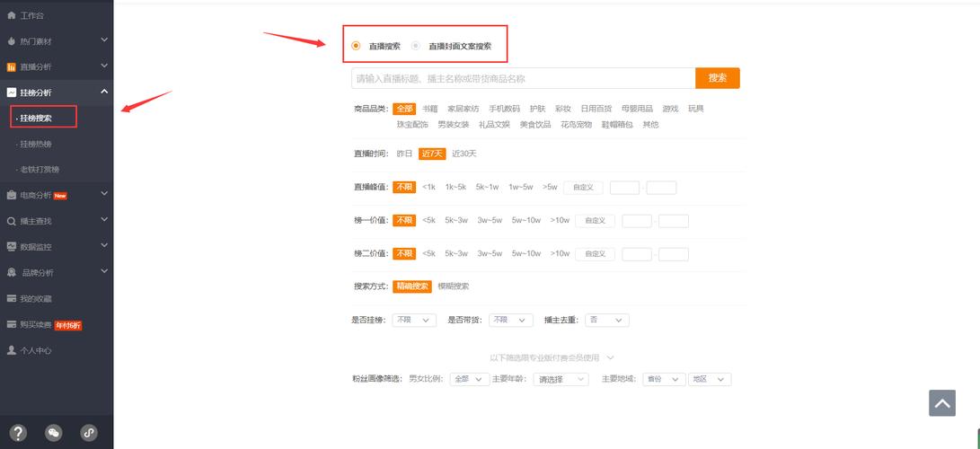Click the shopping bag icon beside 电商分析

pyautogui.click(x=12, y=196)
